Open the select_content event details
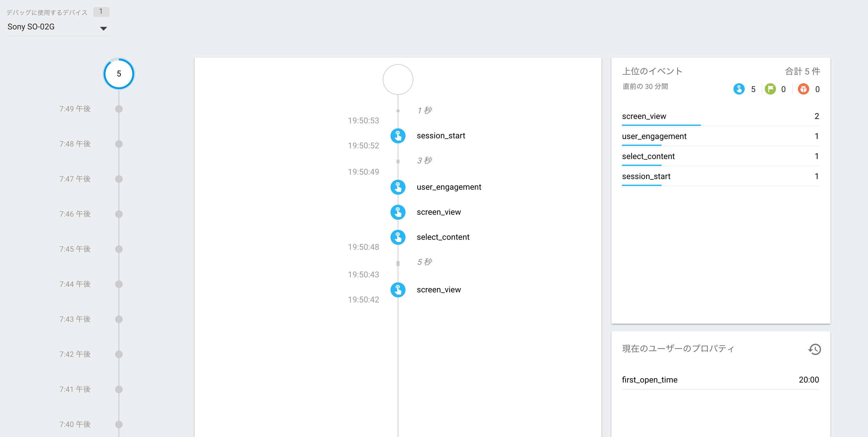 pyautogui.click(x=648, y=156)
